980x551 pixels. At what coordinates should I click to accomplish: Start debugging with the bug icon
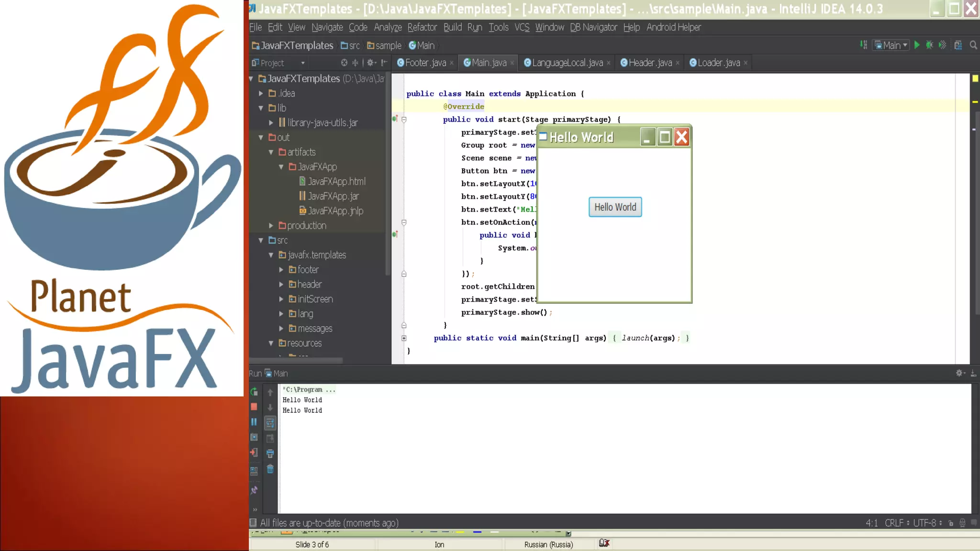[929, 45]
